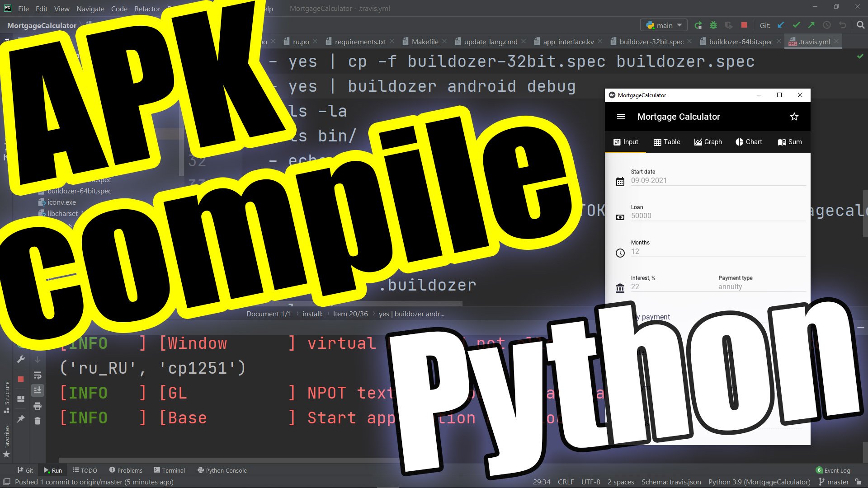868x488 pixels.
Task: Start debugging with the bug icon
Action: [713, 25]
